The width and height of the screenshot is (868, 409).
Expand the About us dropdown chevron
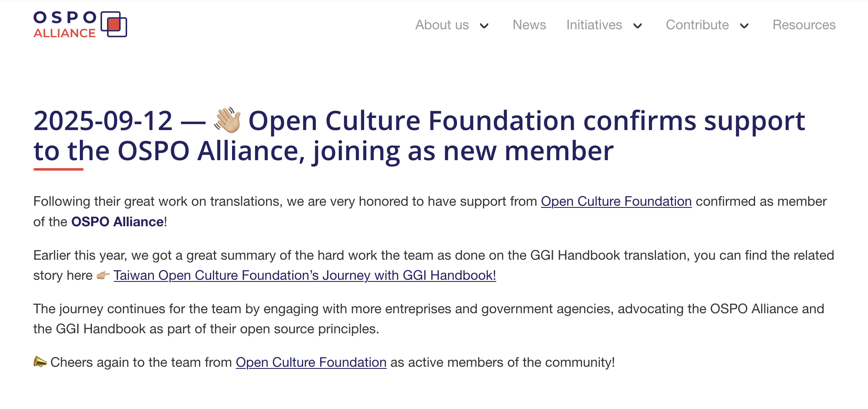[484, 26]
